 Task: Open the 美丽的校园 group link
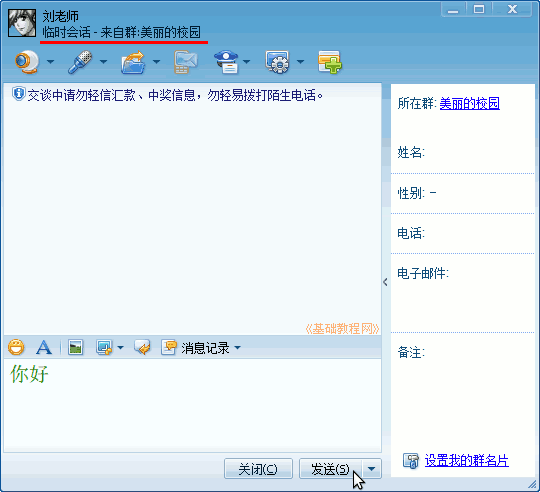[x=470, y=103]
